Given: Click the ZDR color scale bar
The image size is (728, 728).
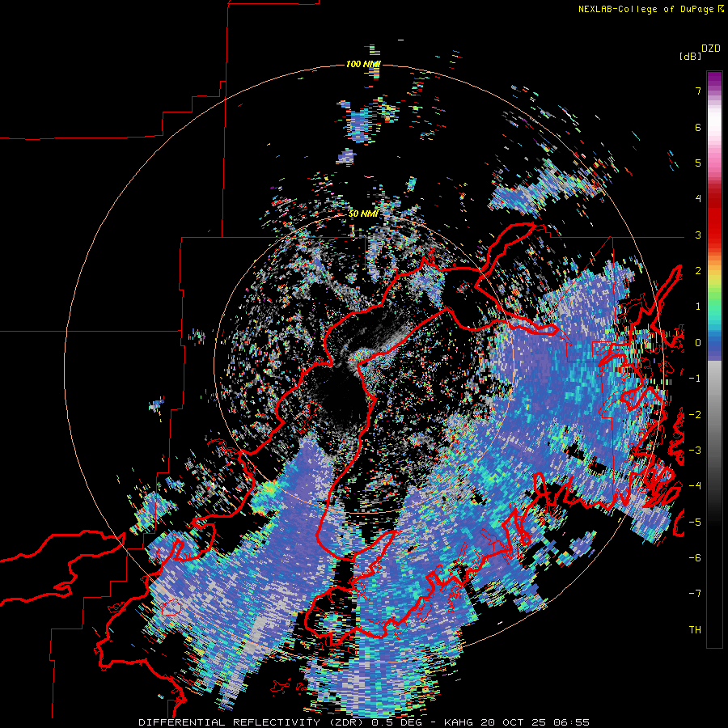Looking at the screenshot, I should point(714,359).
